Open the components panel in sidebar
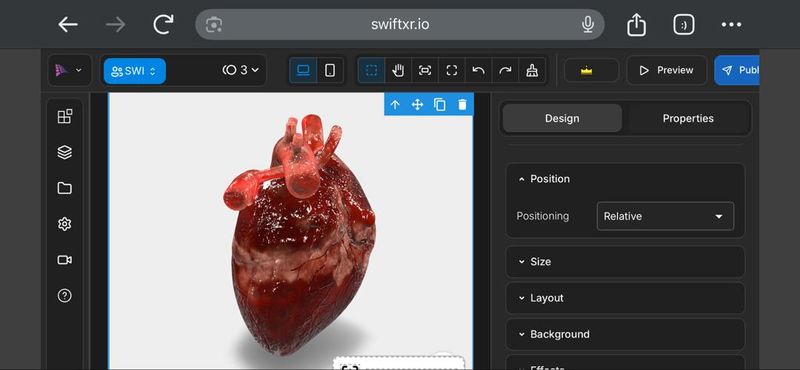 65,116
